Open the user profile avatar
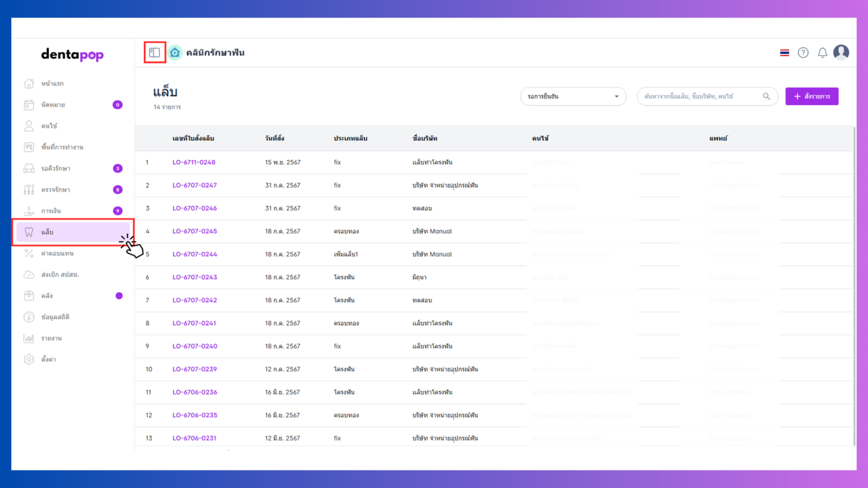 click(x=841, y=53)
